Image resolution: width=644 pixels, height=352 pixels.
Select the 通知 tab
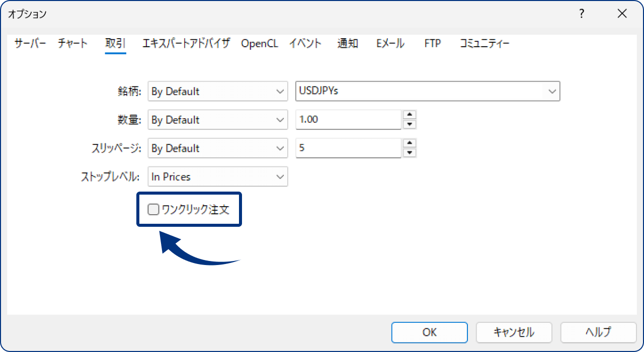[x=347, y=44]
